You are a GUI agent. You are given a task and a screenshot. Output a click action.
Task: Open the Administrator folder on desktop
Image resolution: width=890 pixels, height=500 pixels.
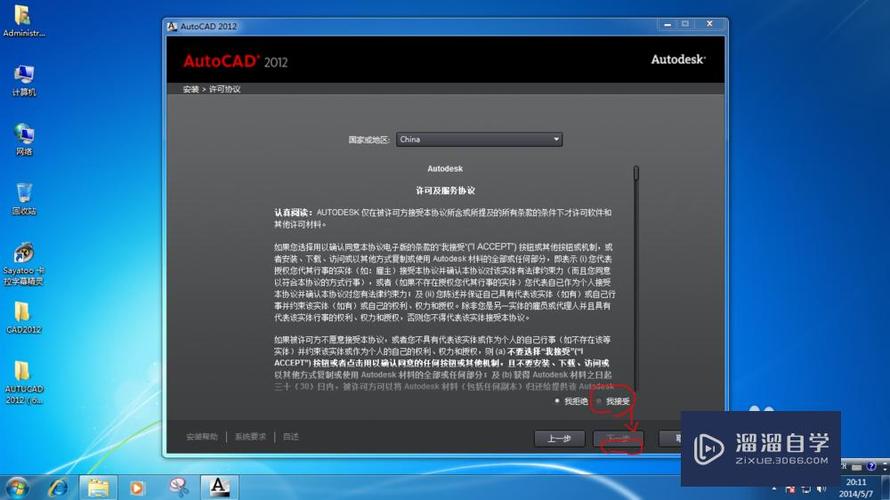(23, 20)
